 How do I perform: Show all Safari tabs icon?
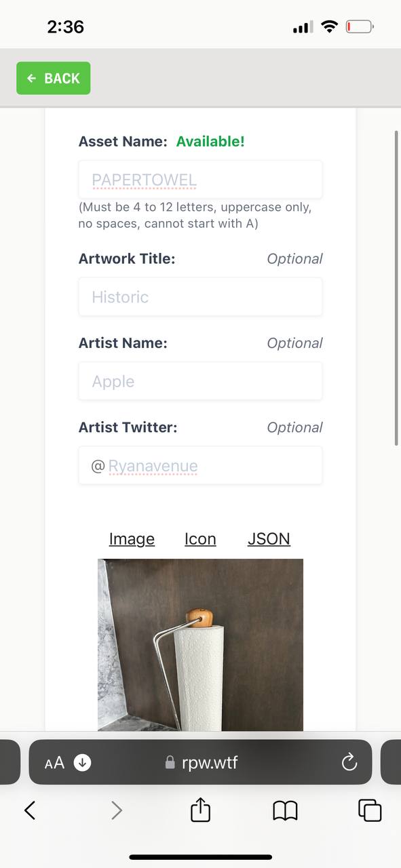(370, 810)
